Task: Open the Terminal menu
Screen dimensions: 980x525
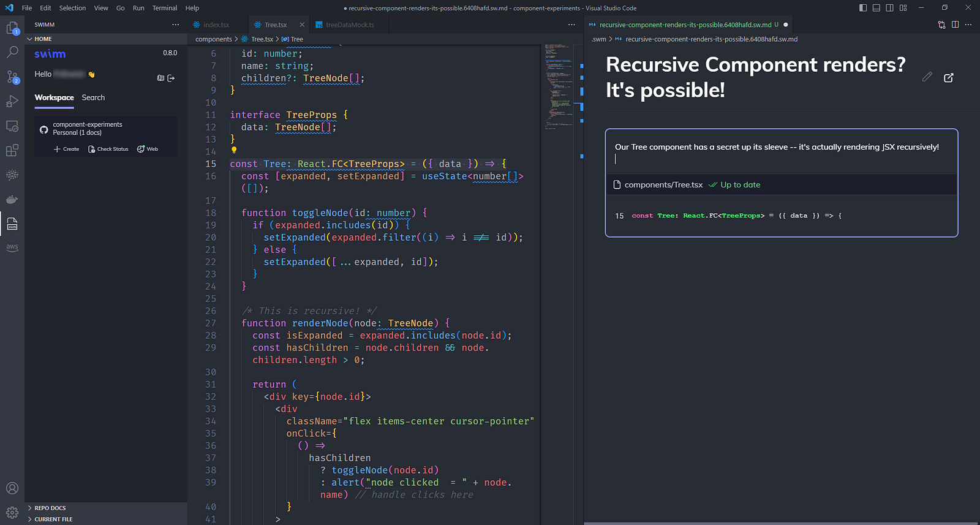Action: [164, 8]
